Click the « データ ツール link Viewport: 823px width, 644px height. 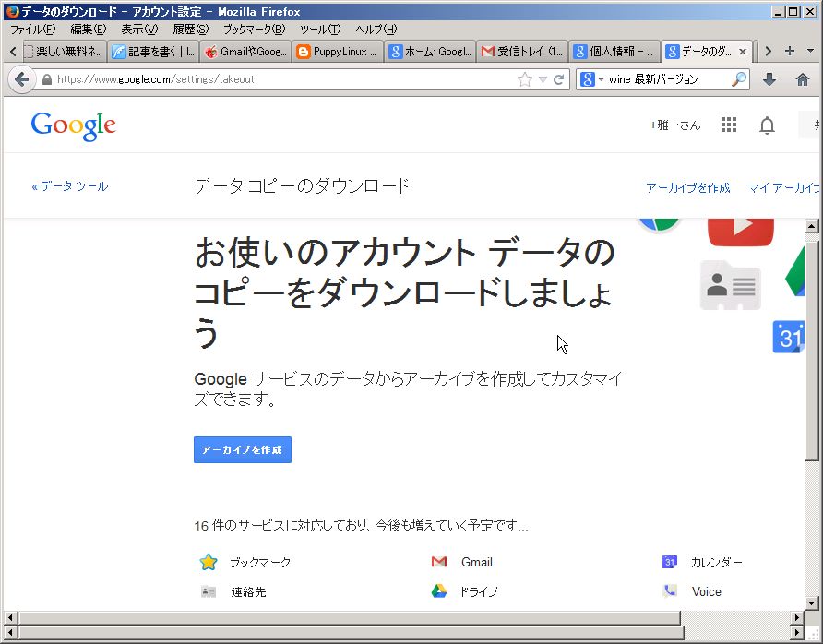click(x=70, y=186)
